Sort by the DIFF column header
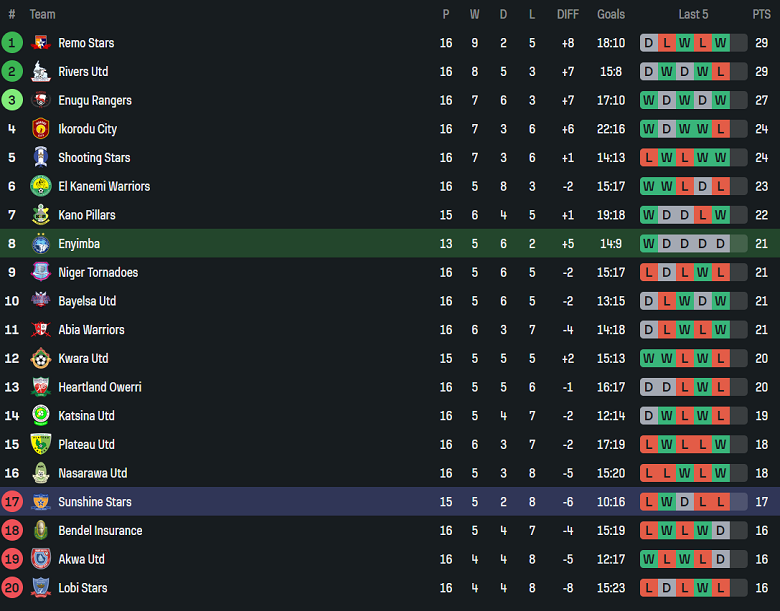780x611 pixels. [568, 14]
